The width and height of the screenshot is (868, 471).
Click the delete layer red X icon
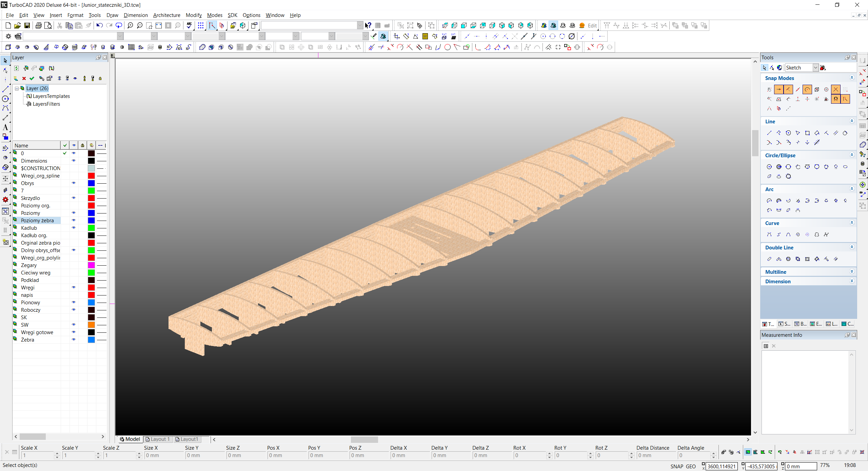click(24, 79)
